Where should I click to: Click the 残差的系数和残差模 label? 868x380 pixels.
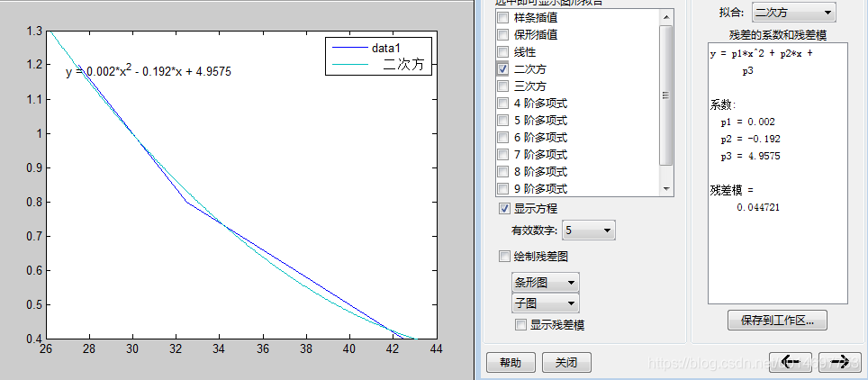point(778,35)
